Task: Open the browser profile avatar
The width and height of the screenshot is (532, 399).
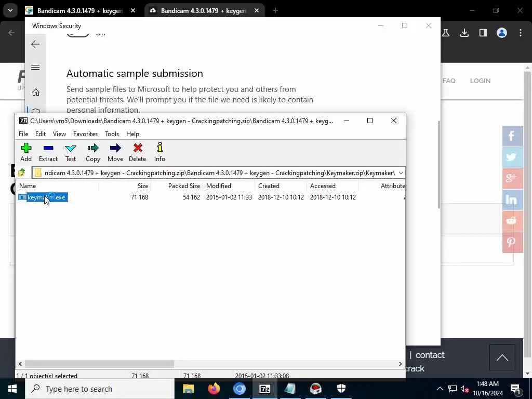Action: click(502, 33)
